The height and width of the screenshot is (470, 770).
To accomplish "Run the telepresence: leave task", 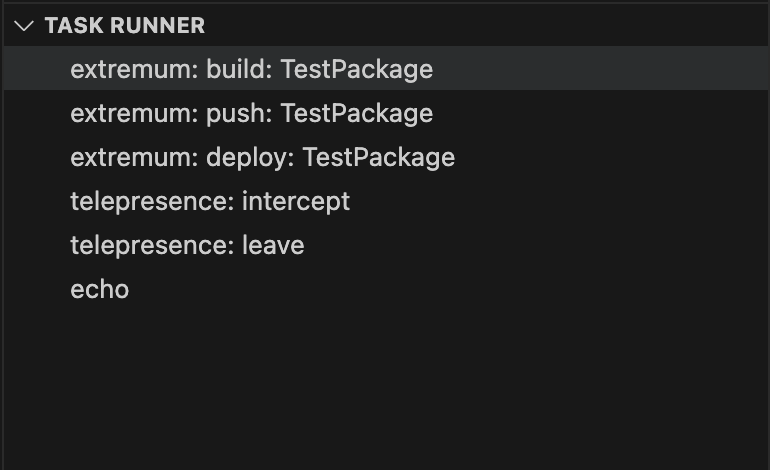I will pyautogui.click(x=187, y=246).
